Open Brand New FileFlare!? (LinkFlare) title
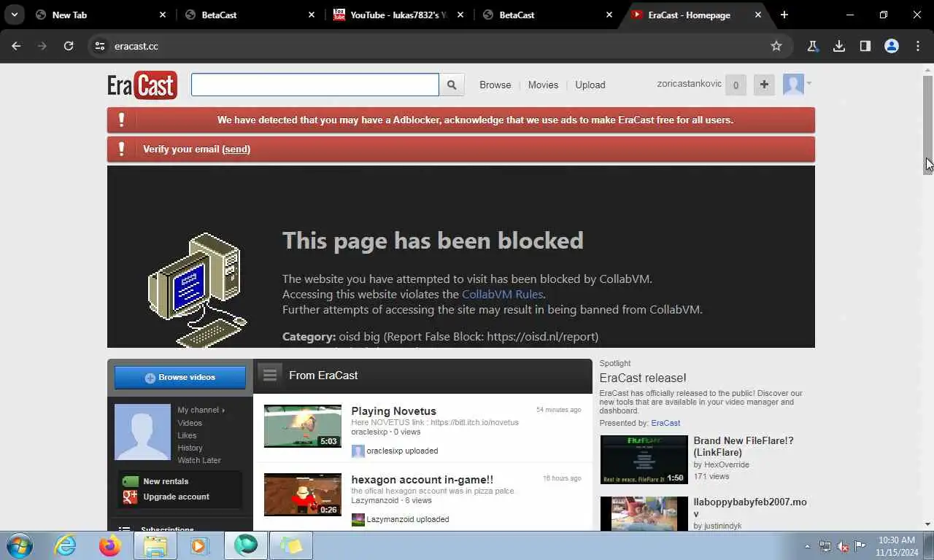934x560 pixels. tap(743, 446)
